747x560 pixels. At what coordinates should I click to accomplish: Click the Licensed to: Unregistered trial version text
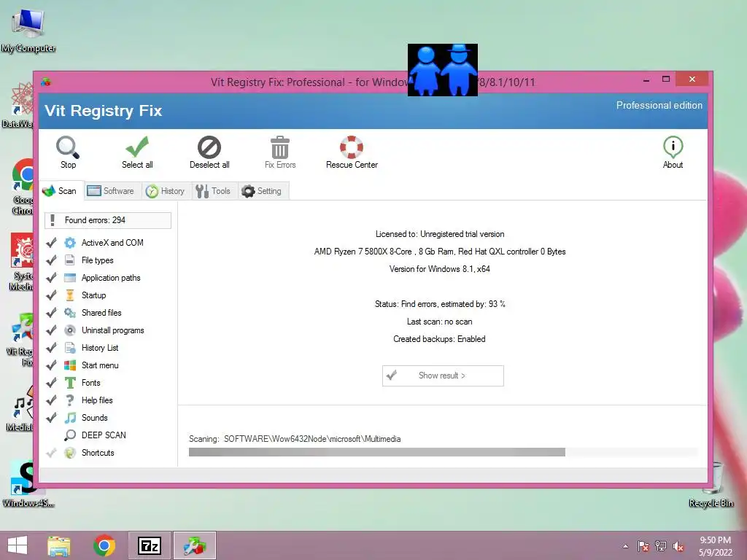point(440,234)
